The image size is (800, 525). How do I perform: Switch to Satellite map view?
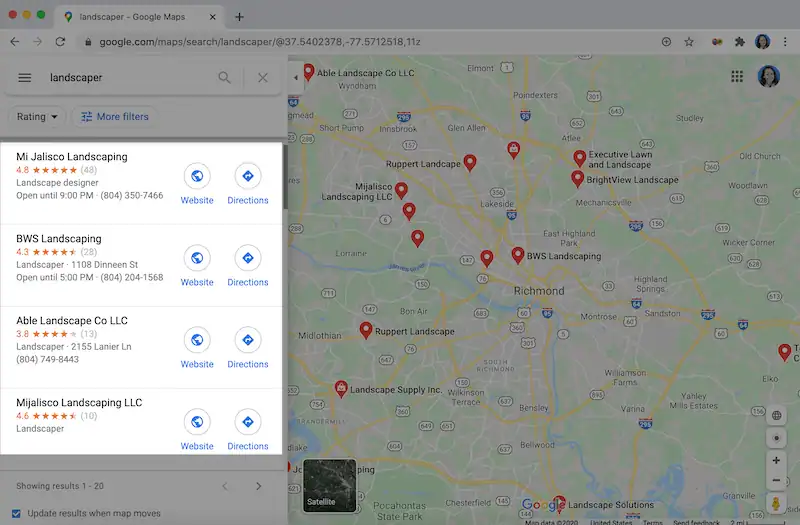click(x=329, y=485)
